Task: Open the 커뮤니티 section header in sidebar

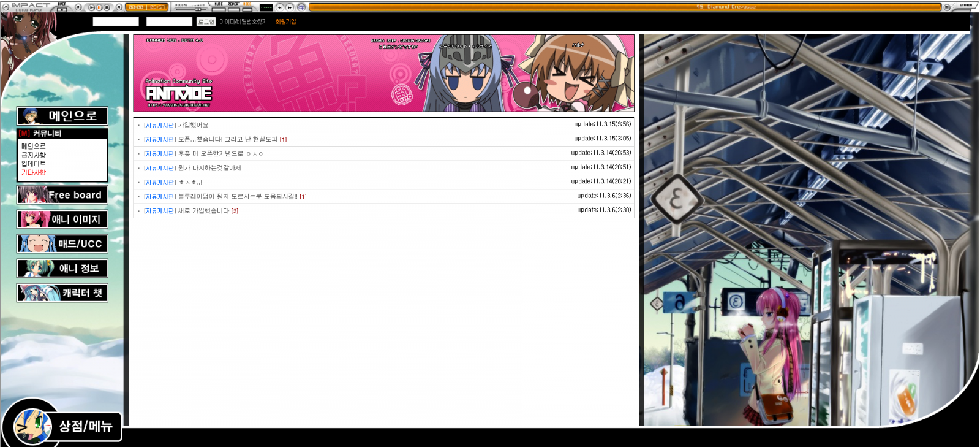Action: point(47,134)
